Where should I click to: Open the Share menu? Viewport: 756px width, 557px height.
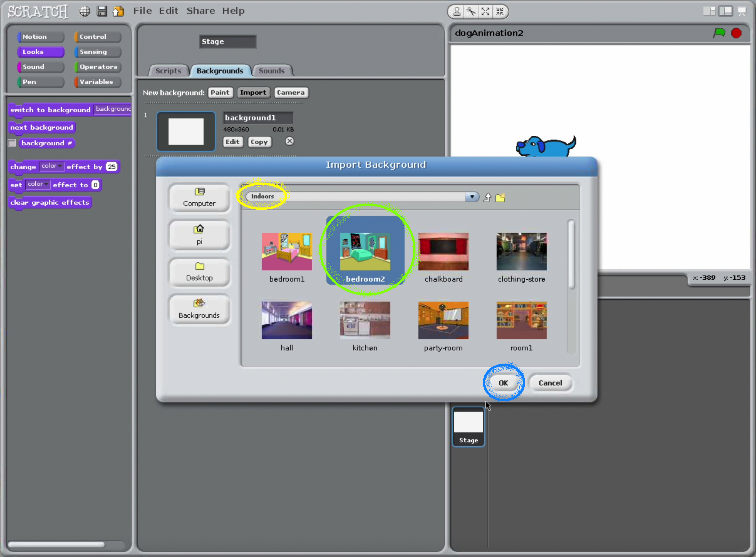click(201, 11)
